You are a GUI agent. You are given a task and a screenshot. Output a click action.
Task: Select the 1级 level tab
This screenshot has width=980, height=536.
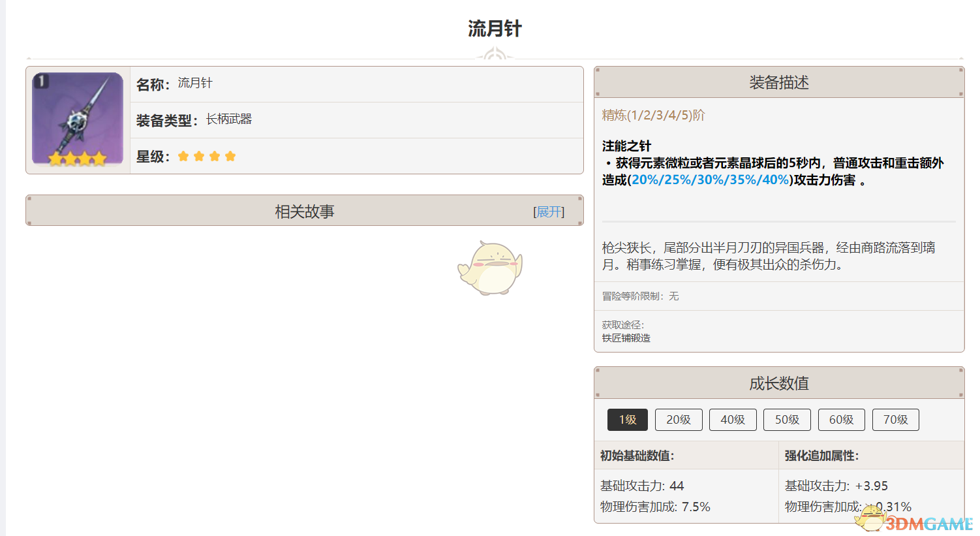pos(628,420)
